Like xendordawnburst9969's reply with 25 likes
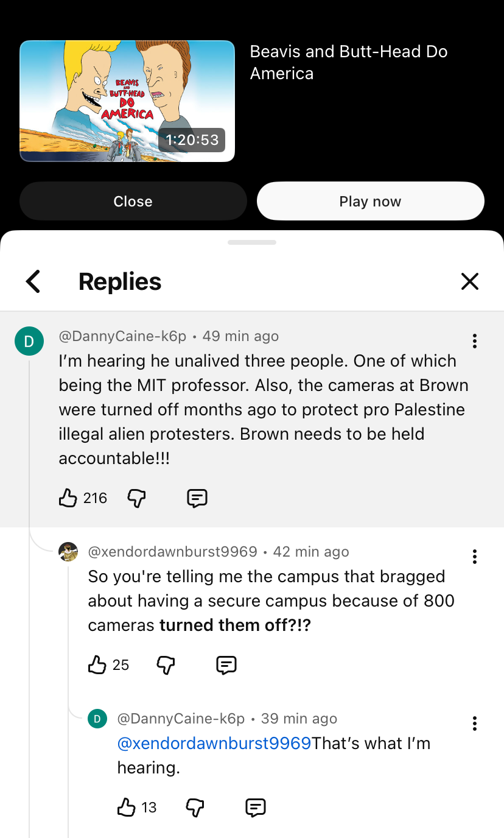 coord(97,664)
